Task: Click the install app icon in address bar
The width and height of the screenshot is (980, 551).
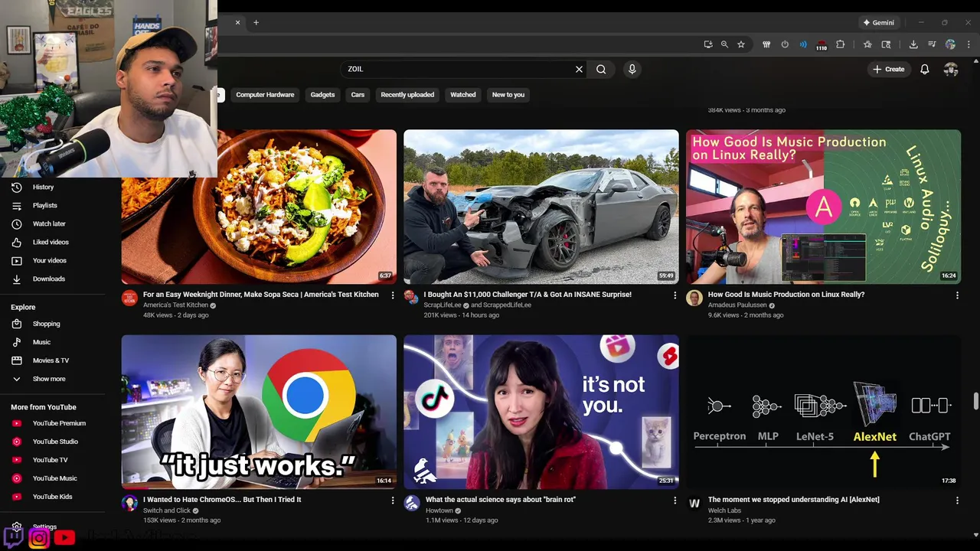Action: [708, 44]
